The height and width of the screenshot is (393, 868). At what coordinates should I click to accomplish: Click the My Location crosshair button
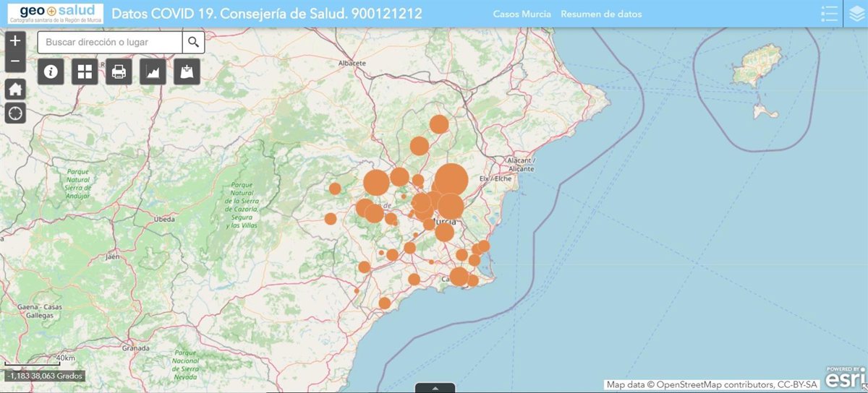point(15,113)
